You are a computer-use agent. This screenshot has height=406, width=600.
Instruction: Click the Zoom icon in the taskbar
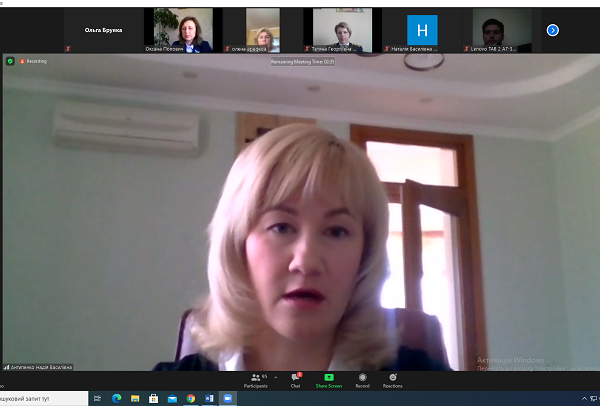click(x=227, y=398)
